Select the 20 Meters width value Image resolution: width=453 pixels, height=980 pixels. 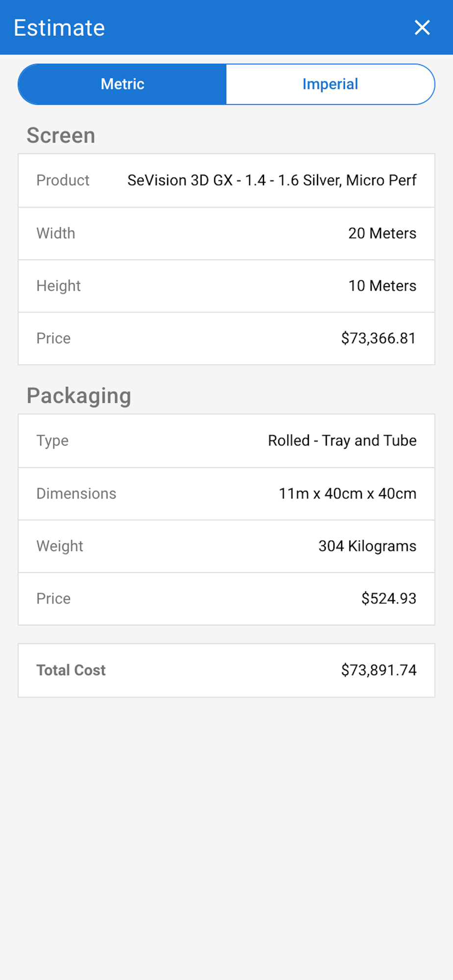click(382, 233)
